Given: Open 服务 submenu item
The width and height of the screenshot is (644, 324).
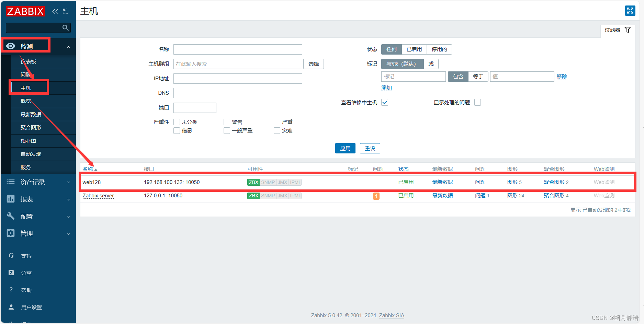Looking at the screenshot, I should pos(43,167).
